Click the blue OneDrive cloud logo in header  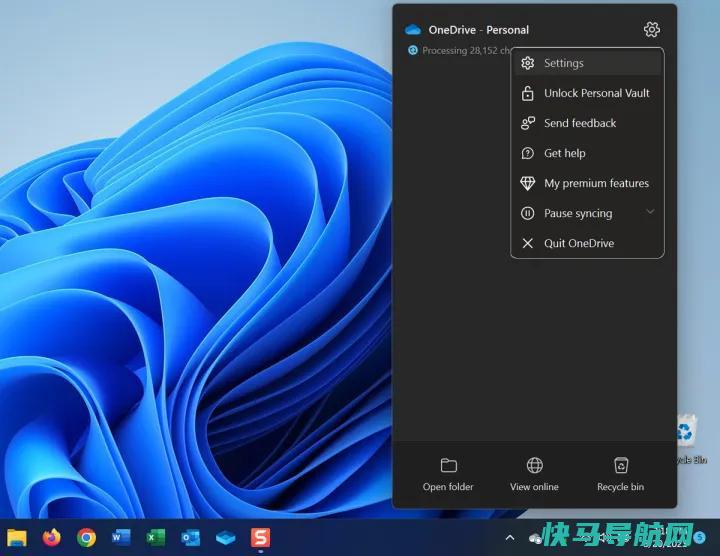(413, 30)
